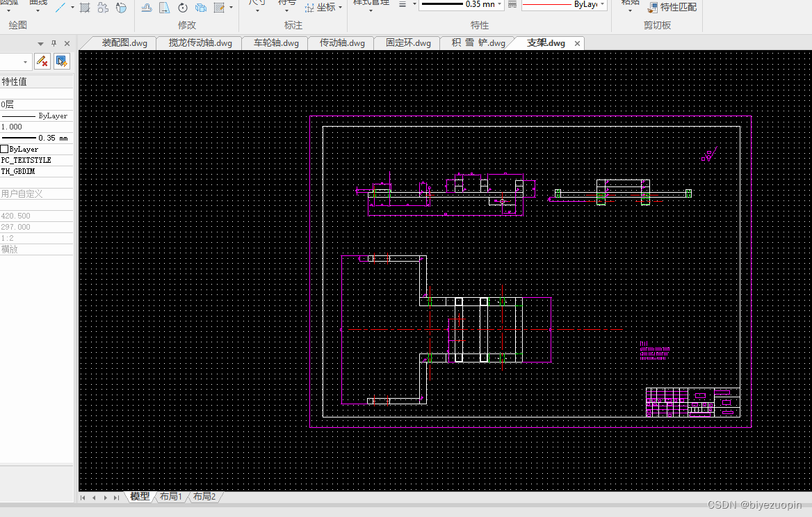The image size is (812, 517).
Task: Toggle the ByLayer color checkbox swatch
Action: click(5, 149)
